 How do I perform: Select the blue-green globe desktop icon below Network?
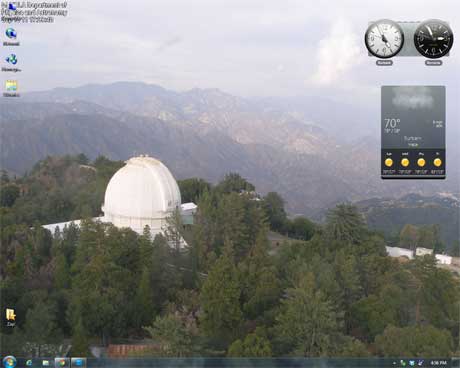pos(11,63)
